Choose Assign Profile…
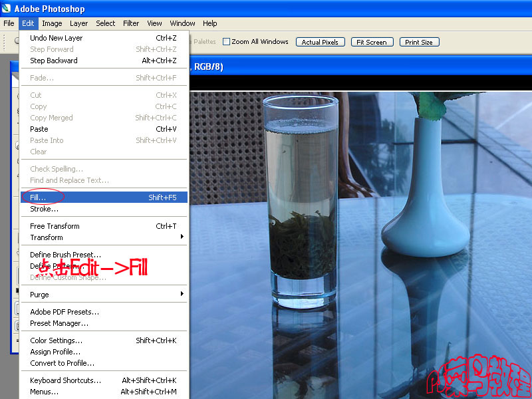The image size is (532, 399). click(x=104, y=352)
